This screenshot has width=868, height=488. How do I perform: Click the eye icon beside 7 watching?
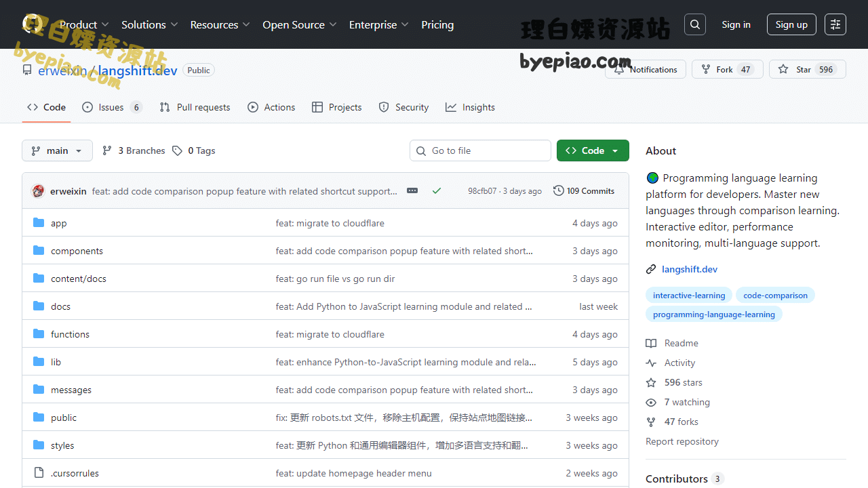click(651, 403)
